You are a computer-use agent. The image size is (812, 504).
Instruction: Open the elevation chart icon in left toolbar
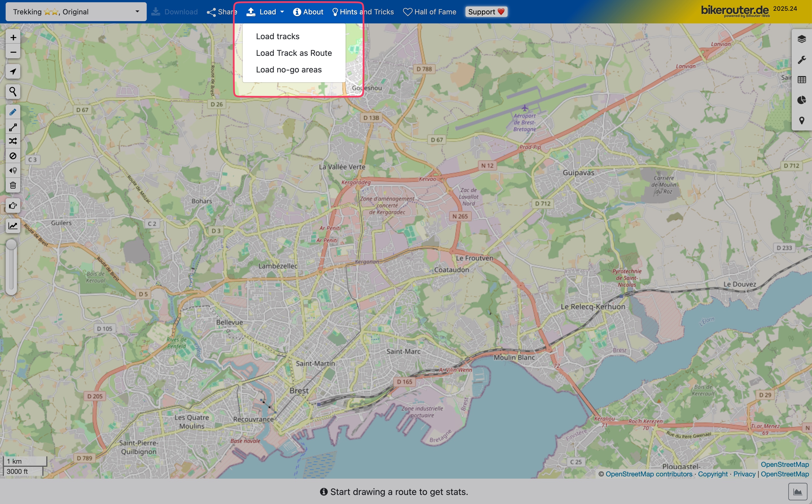click(13, 226)
